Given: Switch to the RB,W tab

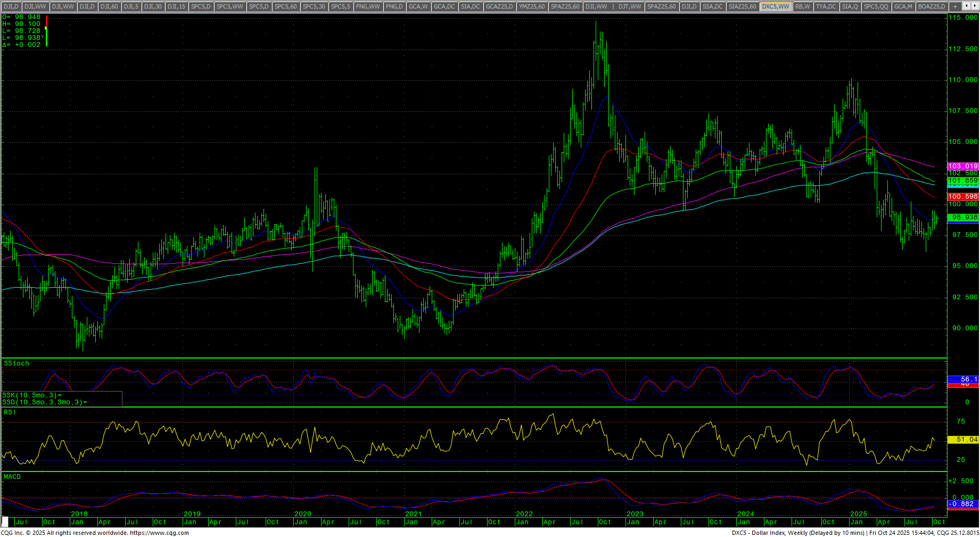Looking at the screenshot, I should coord(802,6).
